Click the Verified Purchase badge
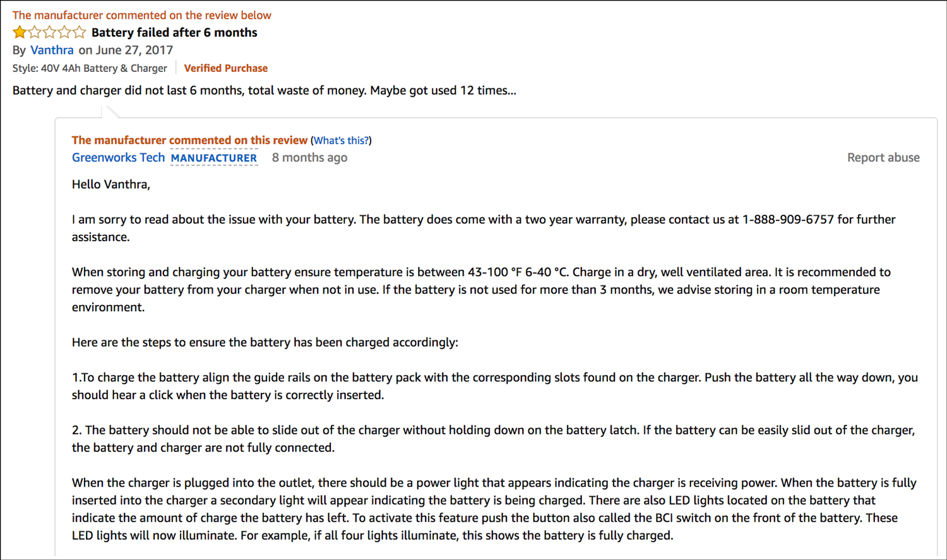Image resolution: width=947 pixels, height=560 pixels. pos(226,68)
